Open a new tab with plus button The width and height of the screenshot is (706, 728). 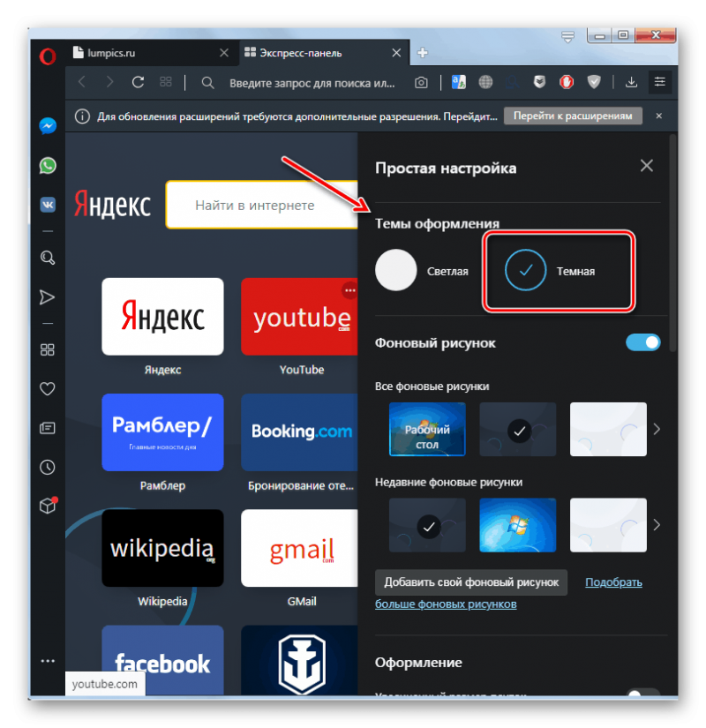[x=422, y=53]
